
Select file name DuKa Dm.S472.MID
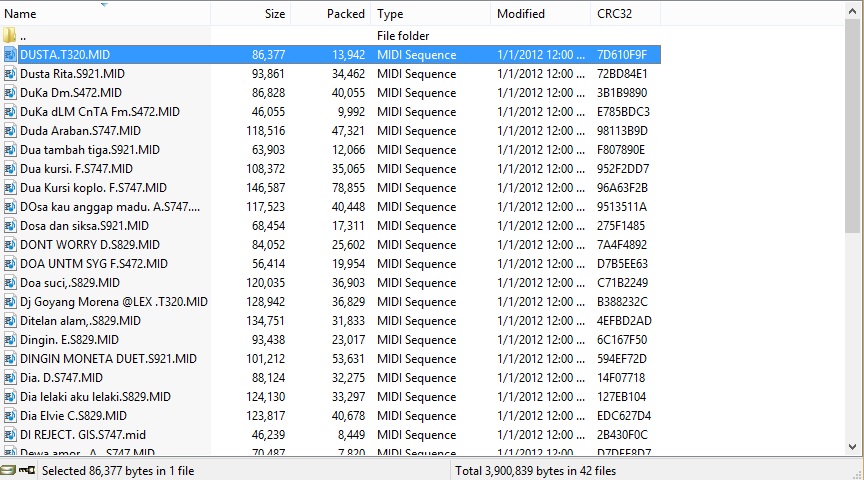(x=71, y=93)
